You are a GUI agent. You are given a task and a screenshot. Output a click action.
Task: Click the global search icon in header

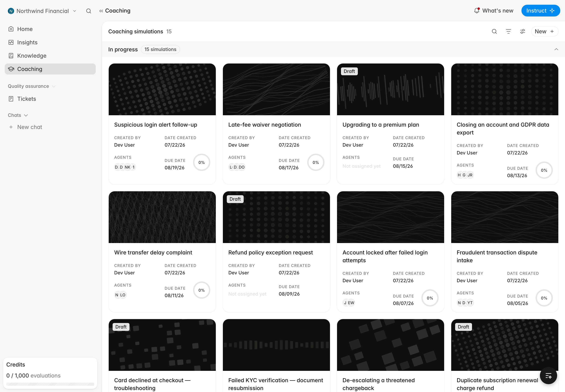88,11
